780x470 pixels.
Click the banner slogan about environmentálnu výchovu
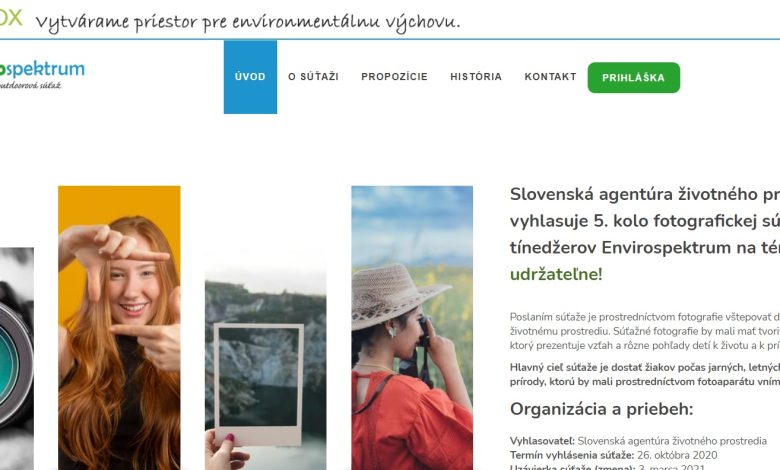248,22
